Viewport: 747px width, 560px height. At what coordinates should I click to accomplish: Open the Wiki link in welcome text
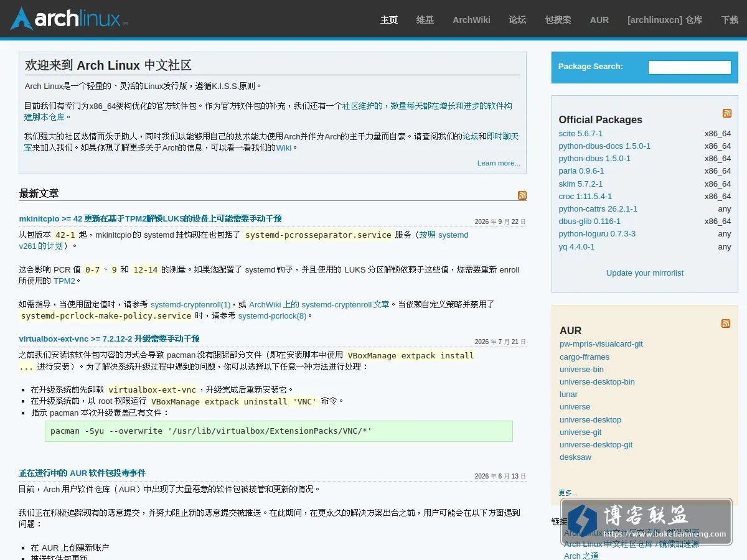(284, 147)
